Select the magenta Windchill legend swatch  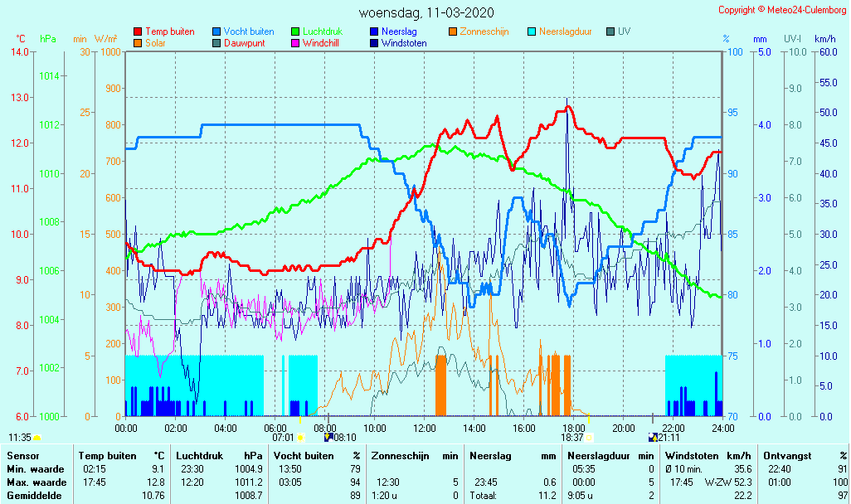pos(294,43)
